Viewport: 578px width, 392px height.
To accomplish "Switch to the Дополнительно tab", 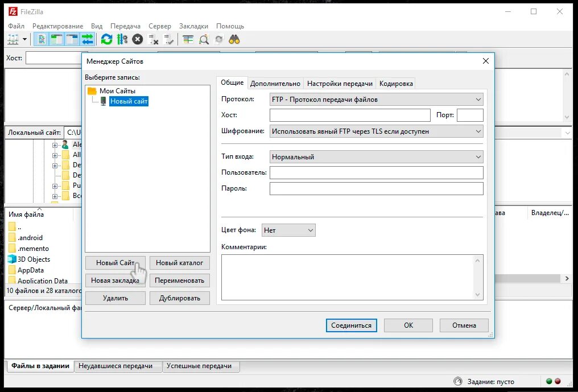I will coord(275,84).
